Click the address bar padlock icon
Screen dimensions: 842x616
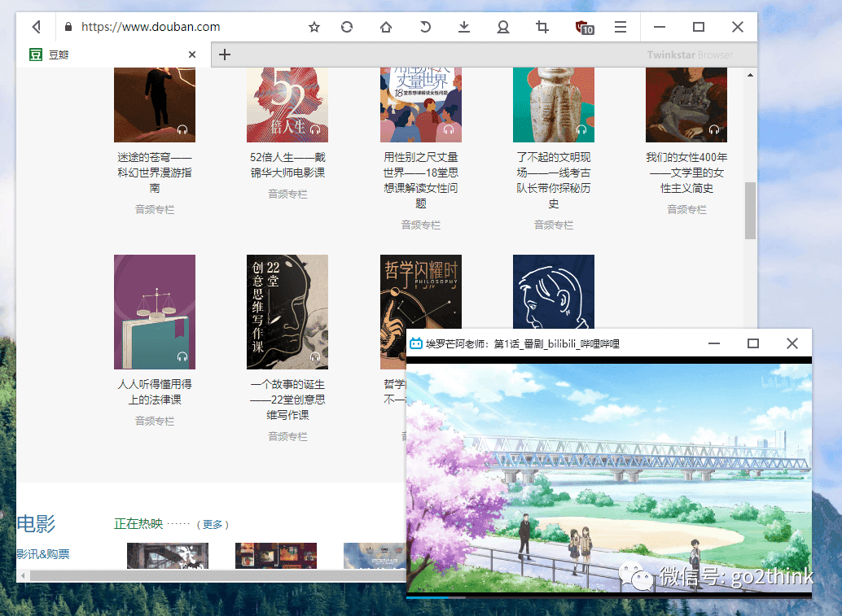click(68, 27)
